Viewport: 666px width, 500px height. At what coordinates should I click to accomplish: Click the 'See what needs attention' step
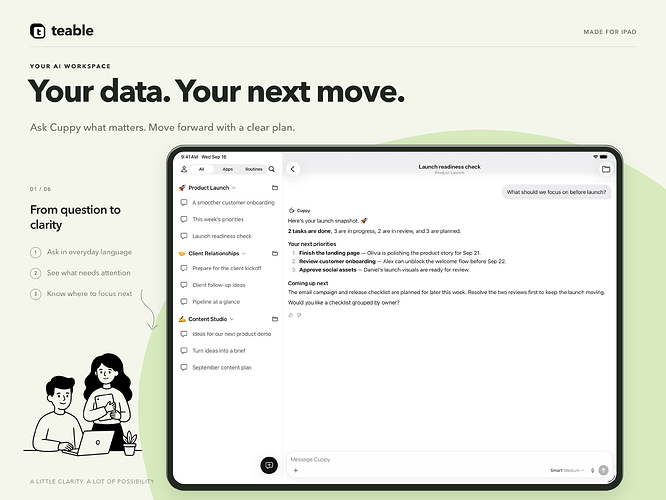(x=80, y=273)
